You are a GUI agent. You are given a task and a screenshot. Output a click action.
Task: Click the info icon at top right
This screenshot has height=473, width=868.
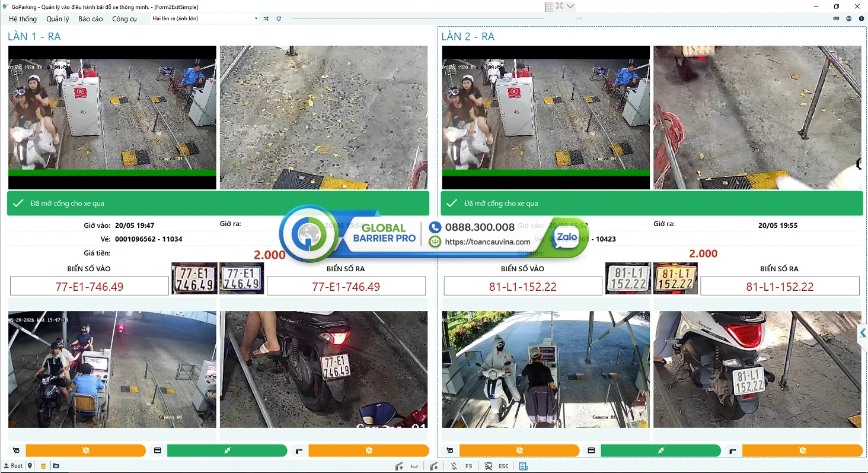pyautogui.click(x=861, y=18)
